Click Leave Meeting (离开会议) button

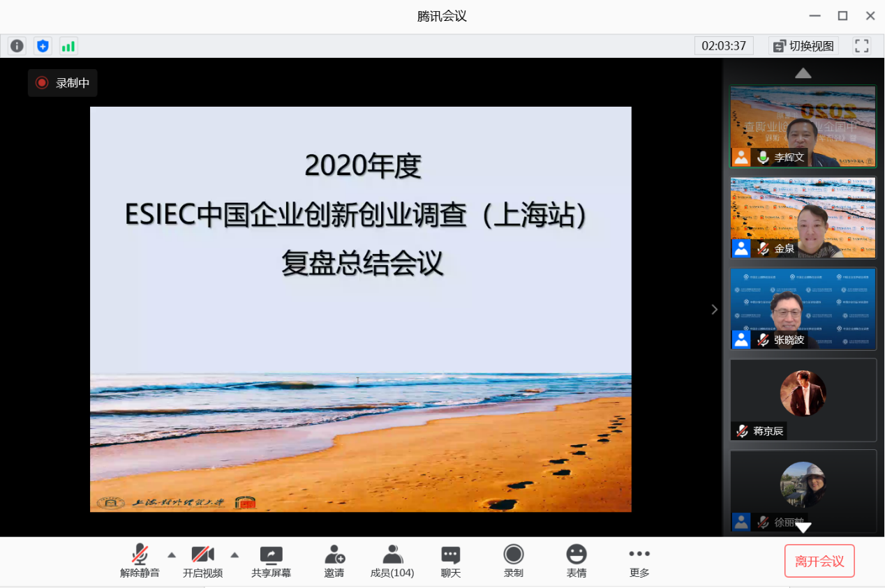pyautogui.click(x=819, y=561)
